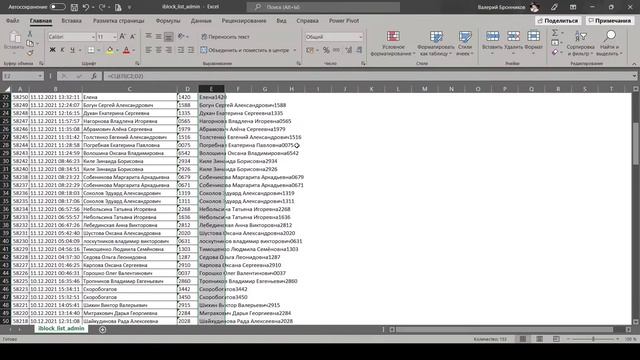Image resolution: width=640 pixels, height=360 pixels.
Task: Click the search box in the title bar
Action: (x=323, y=7)
